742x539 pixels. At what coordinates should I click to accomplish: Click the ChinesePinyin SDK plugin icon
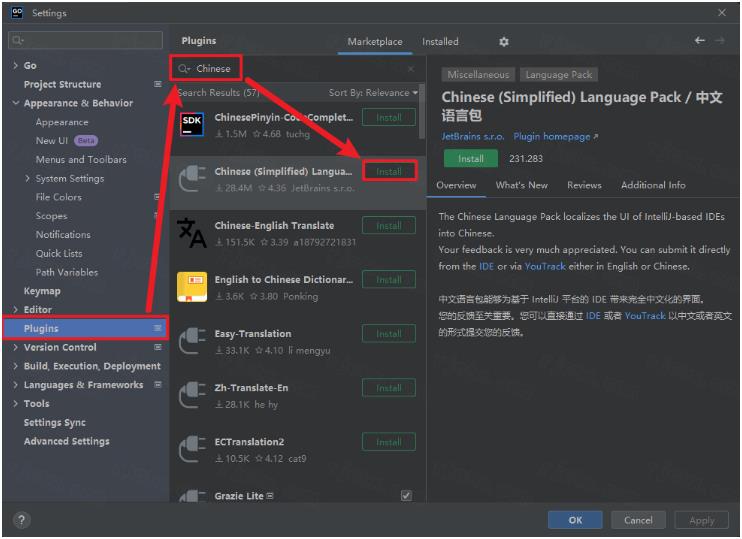click(192, 125)
